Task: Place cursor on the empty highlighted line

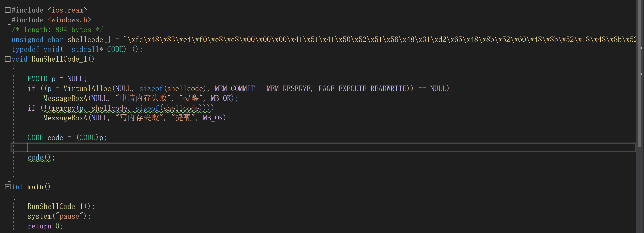Action: tap(150, 147)
